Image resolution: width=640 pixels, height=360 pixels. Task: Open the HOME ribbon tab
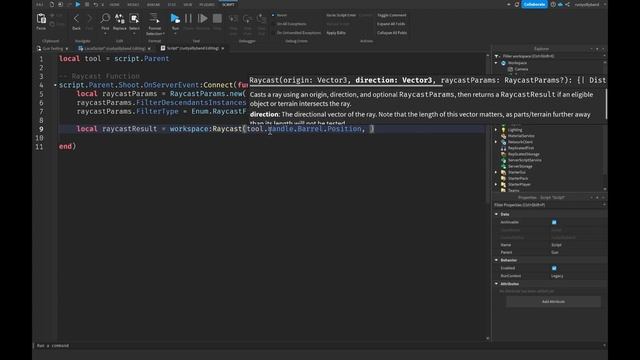pos(114,4)
